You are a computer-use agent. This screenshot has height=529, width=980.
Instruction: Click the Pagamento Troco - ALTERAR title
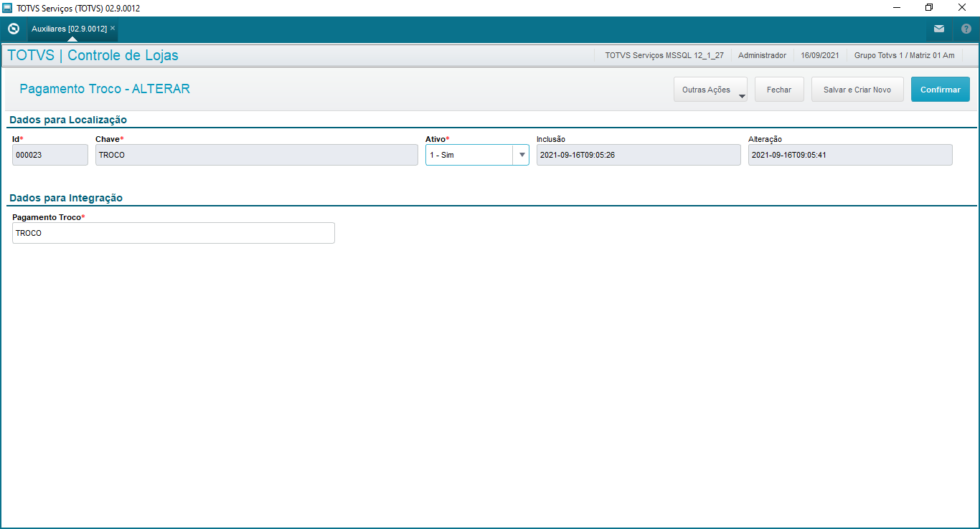105,89
